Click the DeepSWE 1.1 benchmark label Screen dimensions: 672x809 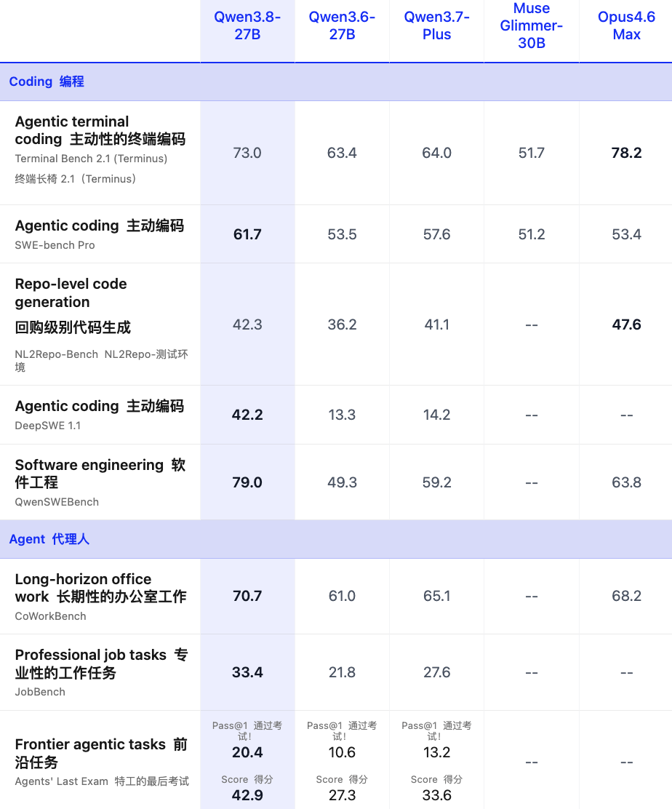pos(47,426)
